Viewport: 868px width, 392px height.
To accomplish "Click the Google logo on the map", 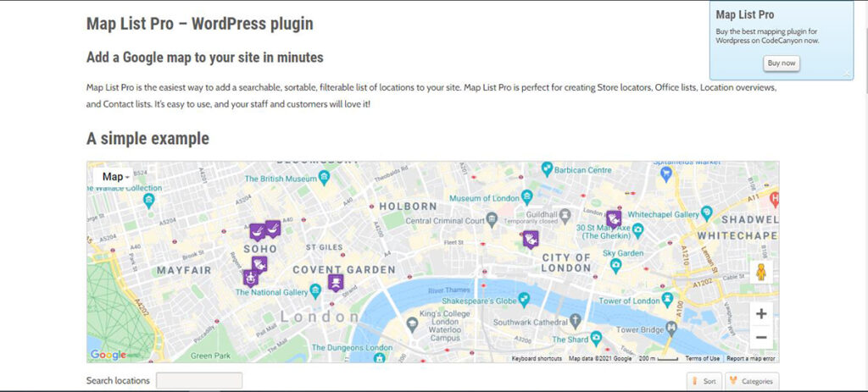I will pyautogui.click(x=108, y=355).
